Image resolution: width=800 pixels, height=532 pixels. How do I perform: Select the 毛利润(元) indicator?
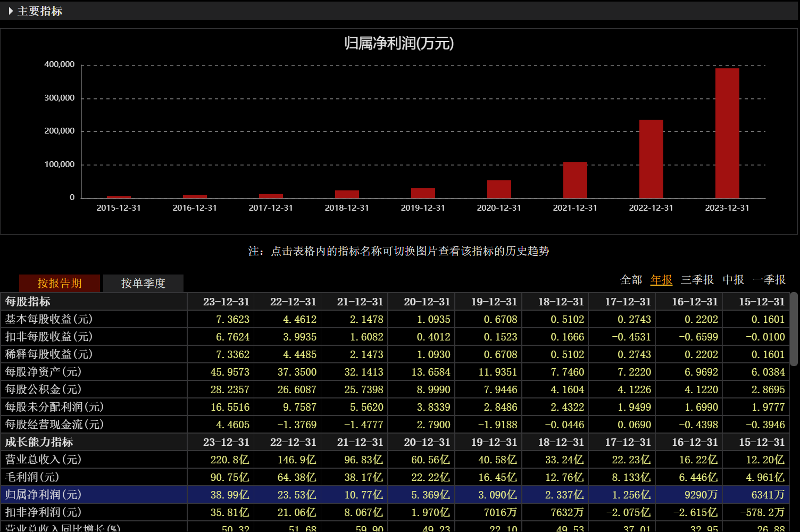pos(32,477)
